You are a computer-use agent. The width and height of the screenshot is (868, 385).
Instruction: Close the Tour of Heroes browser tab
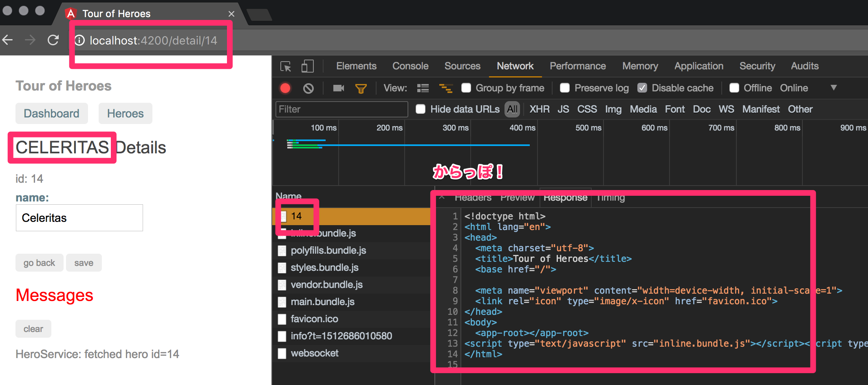[231, 14]
